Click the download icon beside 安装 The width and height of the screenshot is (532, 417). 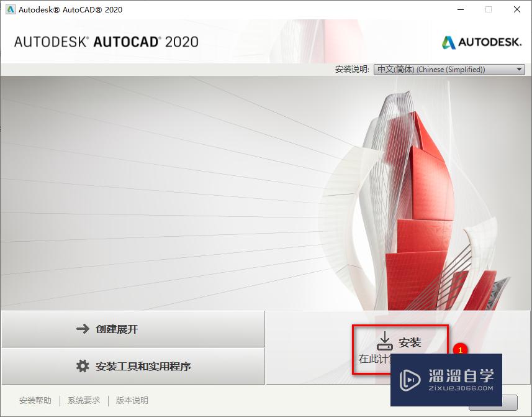[x=385, y=341]
